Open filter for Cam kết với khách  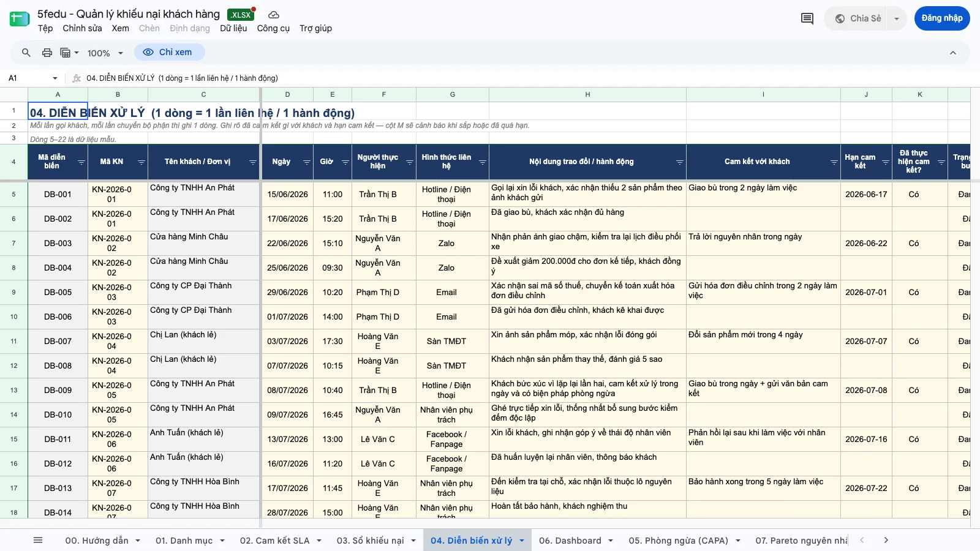(834, 162)
